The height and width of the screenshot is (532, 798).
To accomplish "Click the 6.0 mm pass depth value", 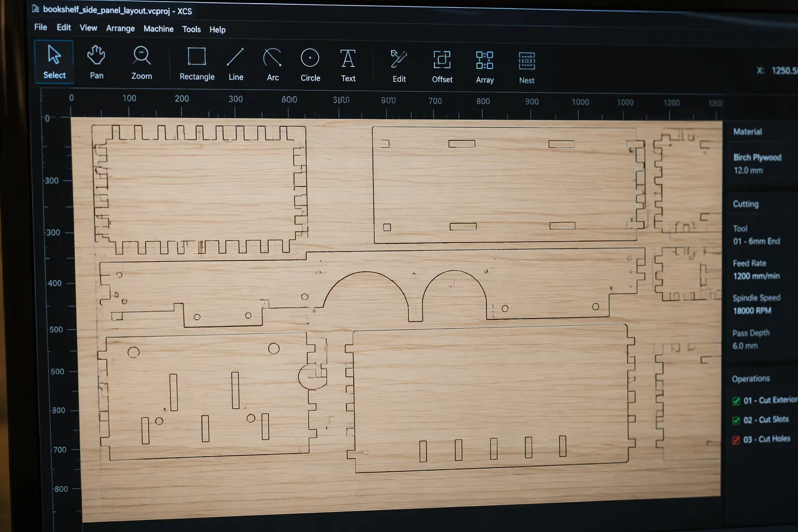I will pos(745,345).
